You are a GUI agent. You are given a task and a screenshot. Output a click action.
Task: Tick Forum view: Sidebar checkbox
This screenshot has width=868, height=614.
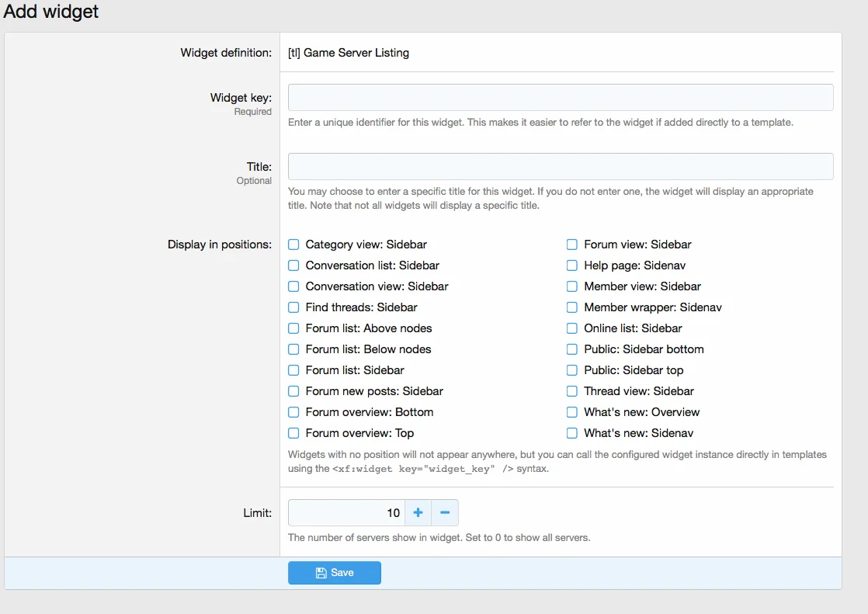pos(572,245)
